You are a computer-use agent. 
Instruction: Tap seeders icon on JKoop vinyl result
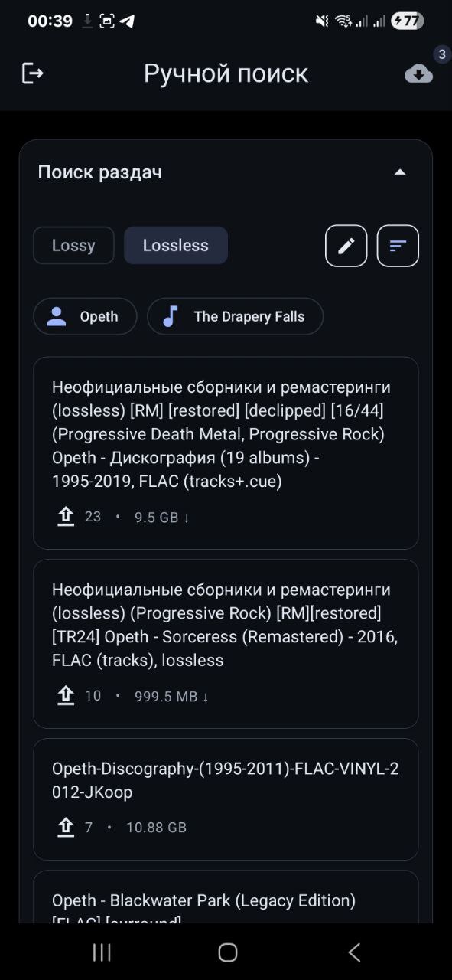[66, 827]
